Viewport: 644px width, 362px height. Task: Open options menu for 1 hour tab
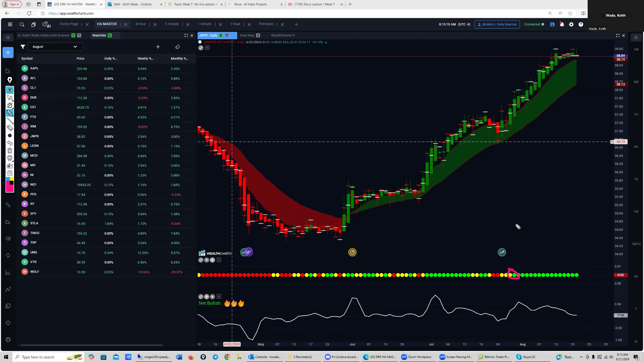pyautogui.click(x=244, y=24)
